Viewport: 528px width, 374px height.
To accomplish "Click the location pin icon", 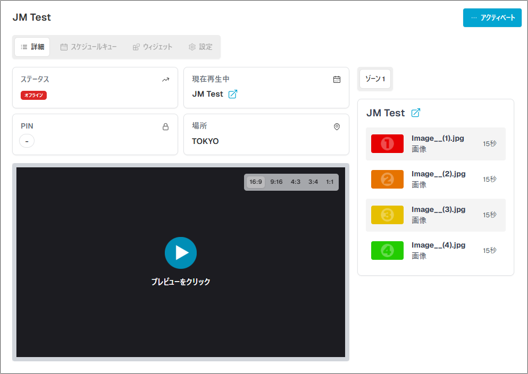I will click(337, 127).
